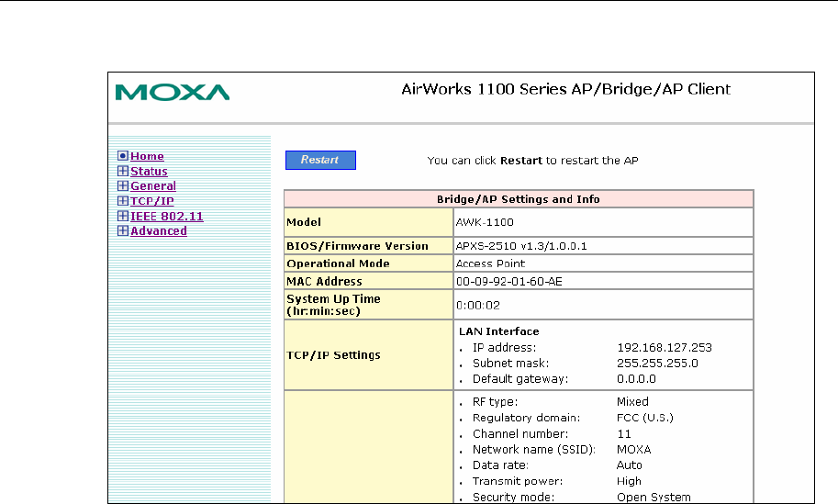Viewport: 838px width, 504px height.
Task: Select subnet mask 255.255.255.0
Action: 657,363
